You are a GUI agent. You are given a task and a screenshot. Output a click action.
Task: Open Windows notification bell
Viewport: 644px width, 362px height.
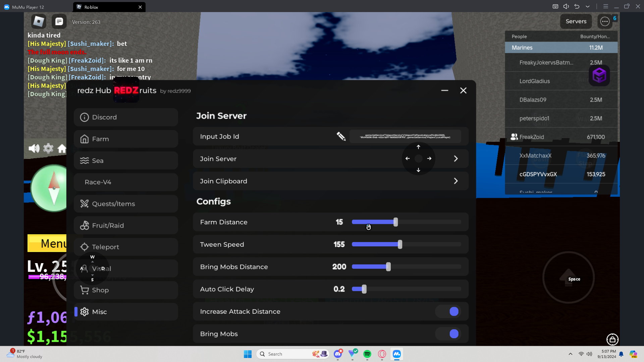621,354
